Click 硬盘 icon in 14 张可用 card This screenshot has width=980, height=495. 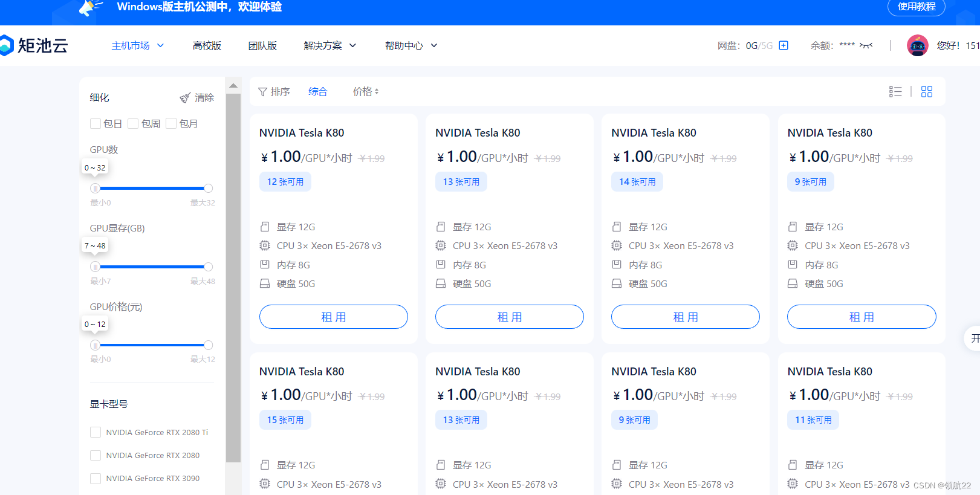pyautogui.click(x=617, y=283)
